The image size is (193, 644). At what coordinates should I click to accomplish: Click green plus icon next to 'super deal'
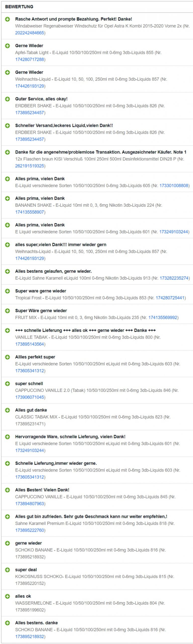coord(8,570)
